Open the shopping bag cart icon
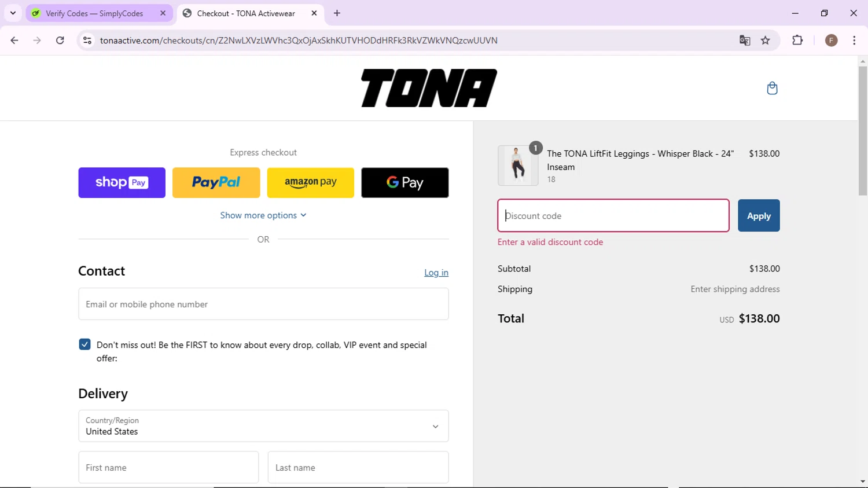 coord(772,88)
